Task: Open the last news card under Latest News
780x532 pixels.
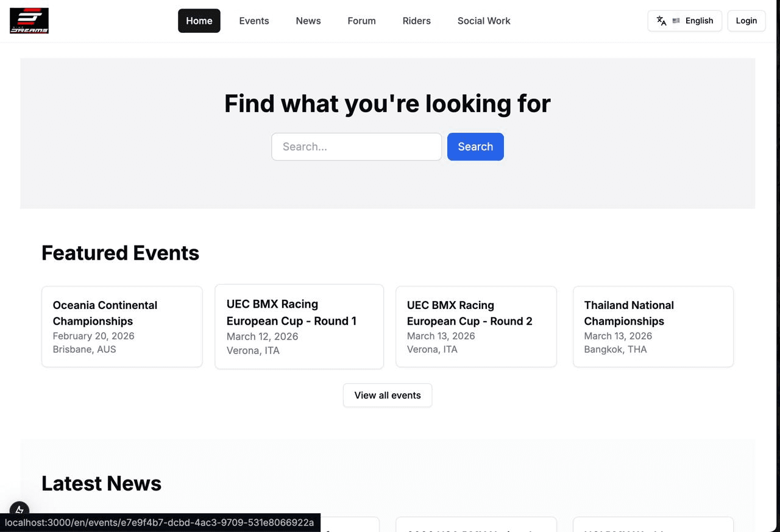Action: pos(653,525)
